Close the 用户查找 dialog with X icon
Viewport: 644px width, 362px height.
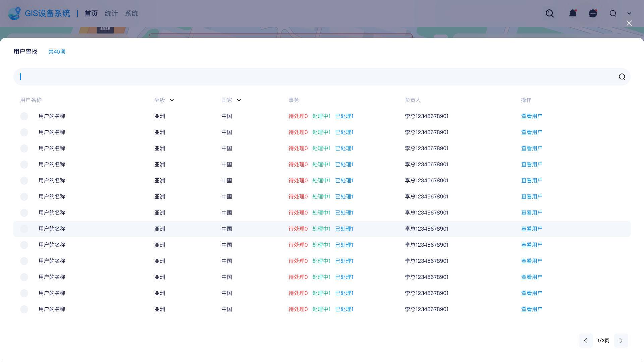click(629, 23)
